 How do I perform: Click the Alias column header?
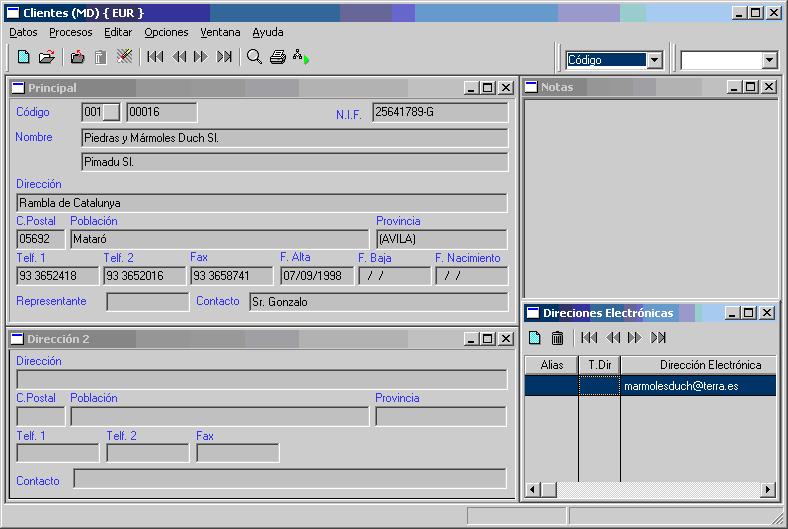pos(551,365)
